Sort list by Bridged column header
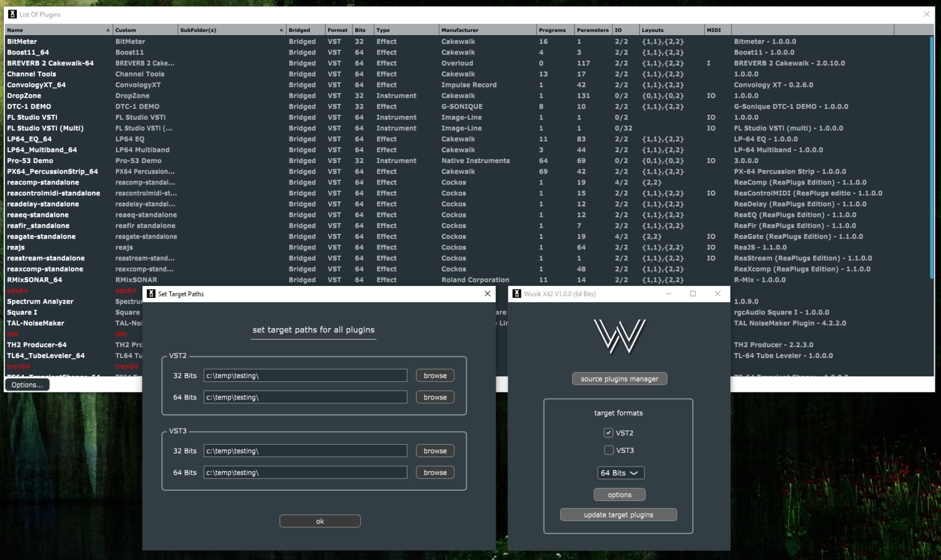The image size is (941, 560). (x=306, y=29)
